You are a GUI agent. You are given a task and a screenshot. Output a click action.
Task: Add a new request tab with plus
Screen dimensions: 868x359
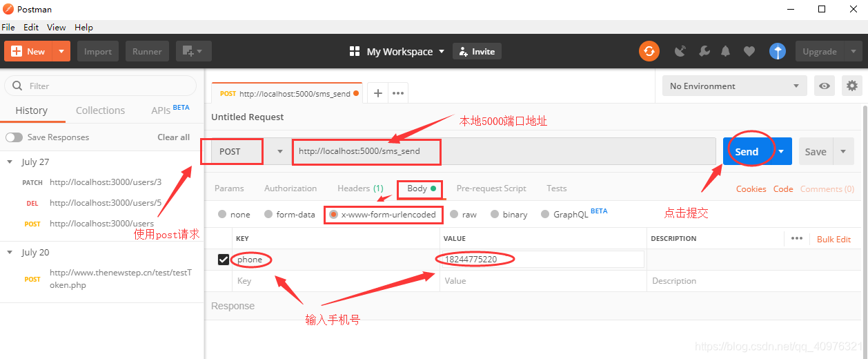377,93
